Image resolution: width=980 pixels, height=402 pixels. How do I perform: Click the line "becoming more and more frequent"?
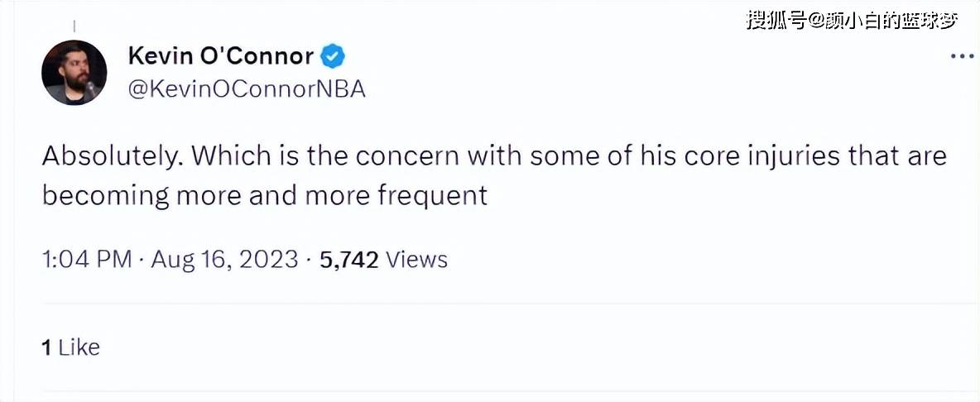pos(265,195)
